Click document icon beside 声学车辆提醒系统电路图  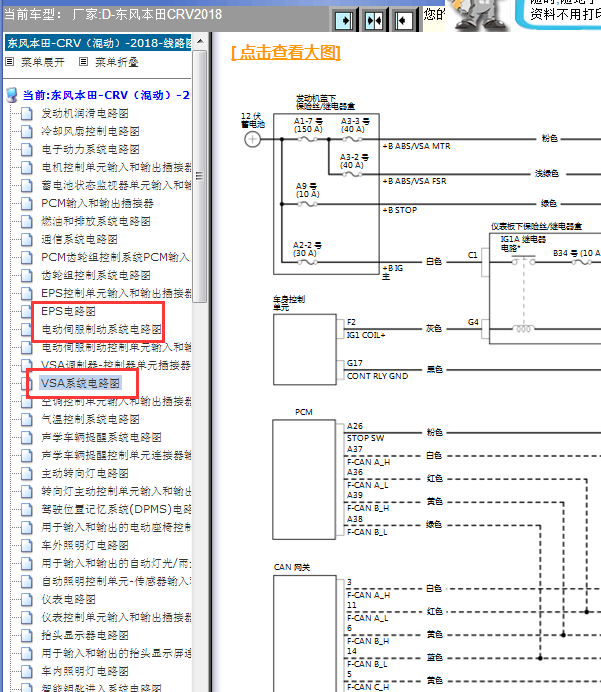tap(27, 437)
